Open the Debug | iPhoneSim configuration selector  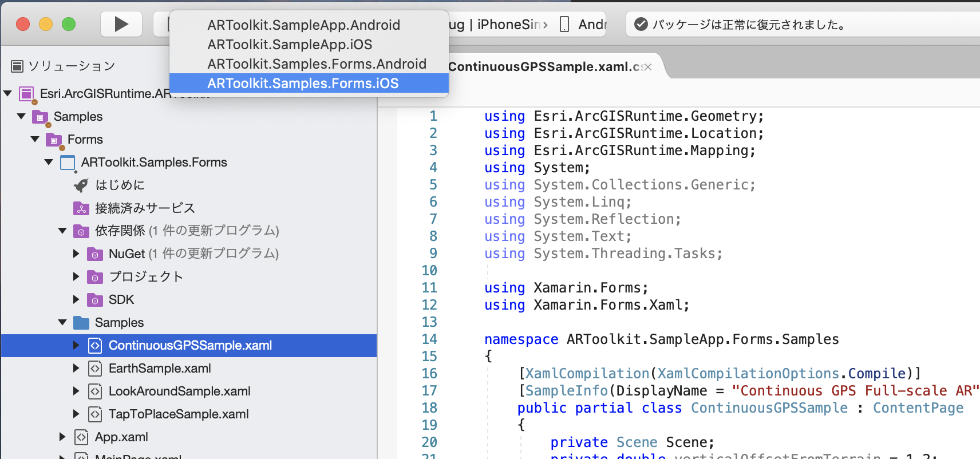[x=498, y=24]
